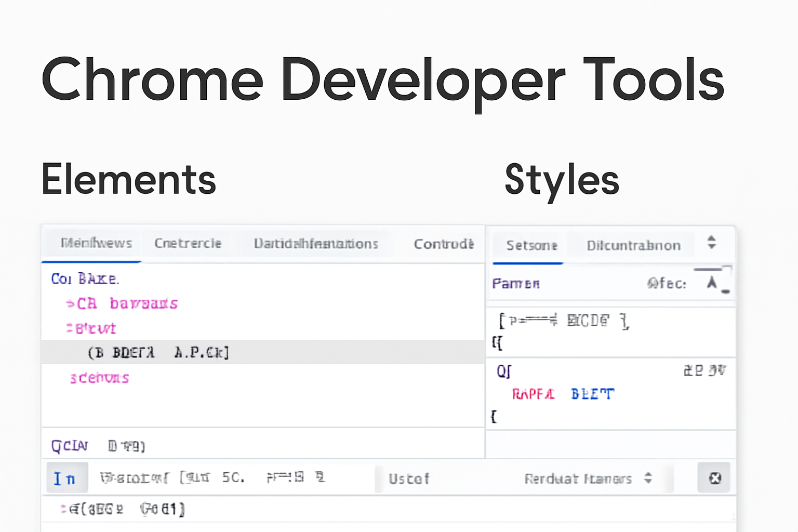Select highlighted '(B BDEГA A.P.Ck]' row
This screenshot has height=532, width=798.
(x=263, y=352)
